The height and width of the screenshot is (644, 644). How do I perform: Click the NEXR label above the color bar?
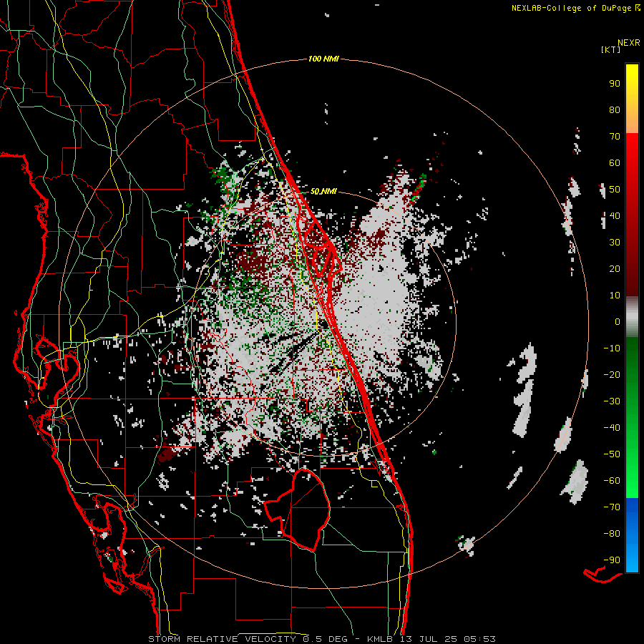629,42
